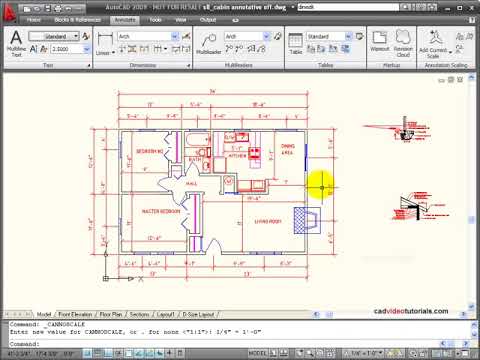
Task: Click the Collect multileaders icon
Action: coord(262,49)
